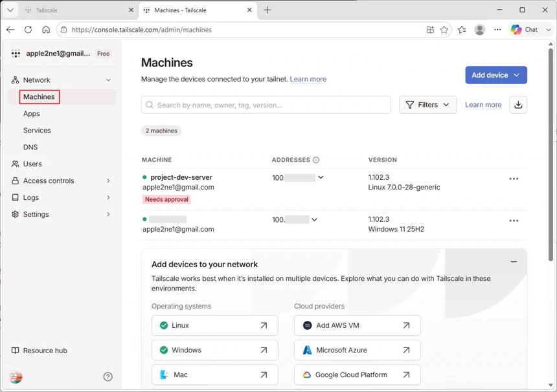557x392 pixels.
Task: Click Learn more link beside Filters
Action: pyautogui.click(x=483, y=105)
